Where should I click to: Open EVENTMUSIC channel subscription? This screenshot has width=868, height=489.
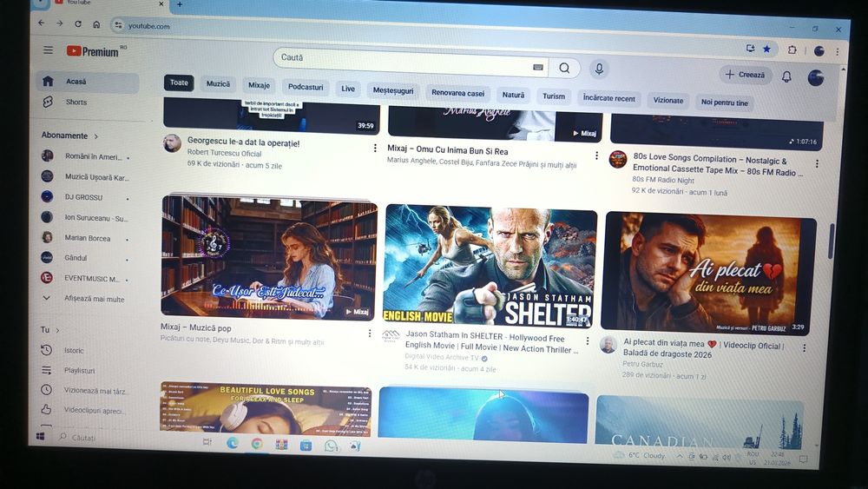tap(86, 279)
